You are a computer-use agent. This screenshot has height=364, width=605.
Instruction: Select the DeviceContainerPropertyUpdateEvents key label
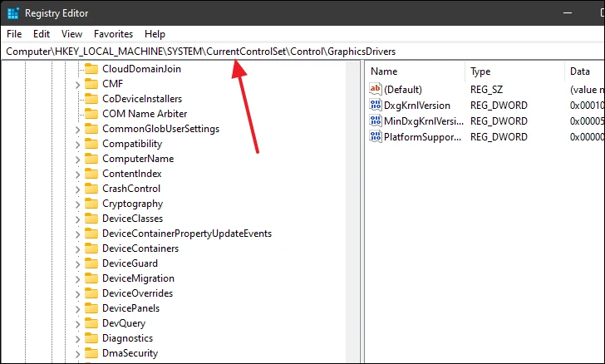[187, 234]
